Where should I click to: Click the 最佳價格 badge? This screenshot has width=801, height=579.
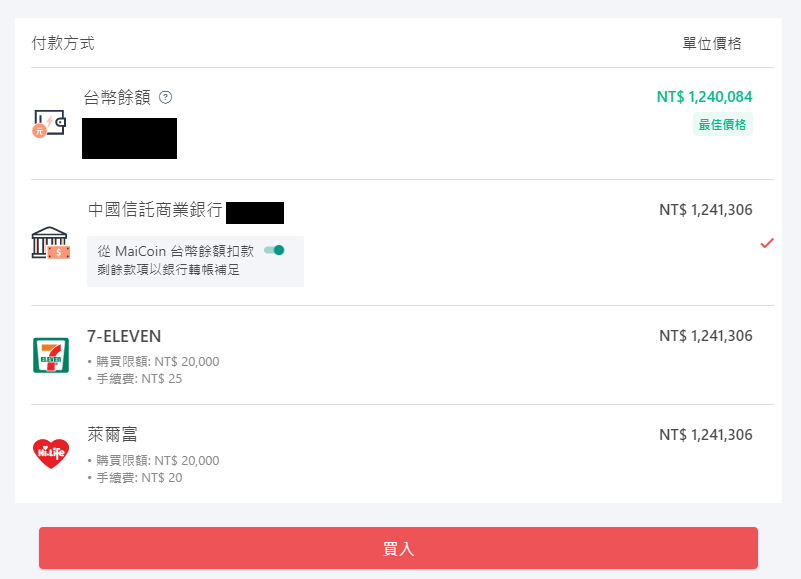(x=722, y=124)
